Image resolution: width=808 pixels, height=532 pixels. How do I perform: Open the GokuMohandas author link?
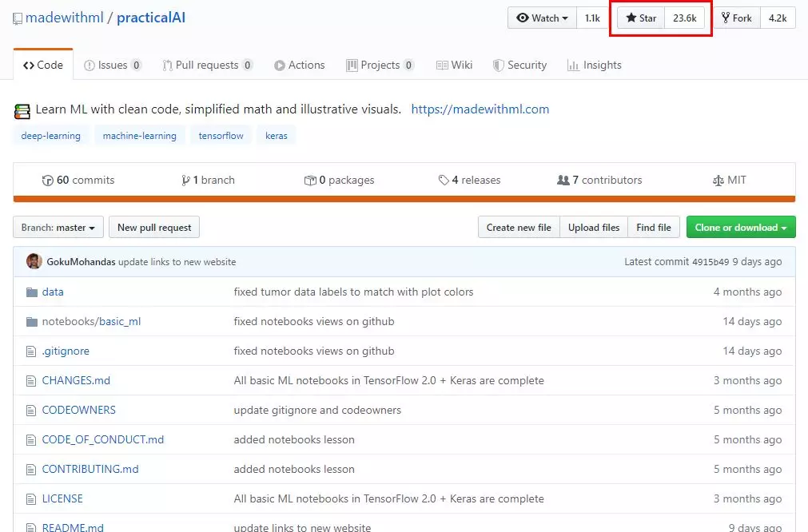tap(81, 262)
